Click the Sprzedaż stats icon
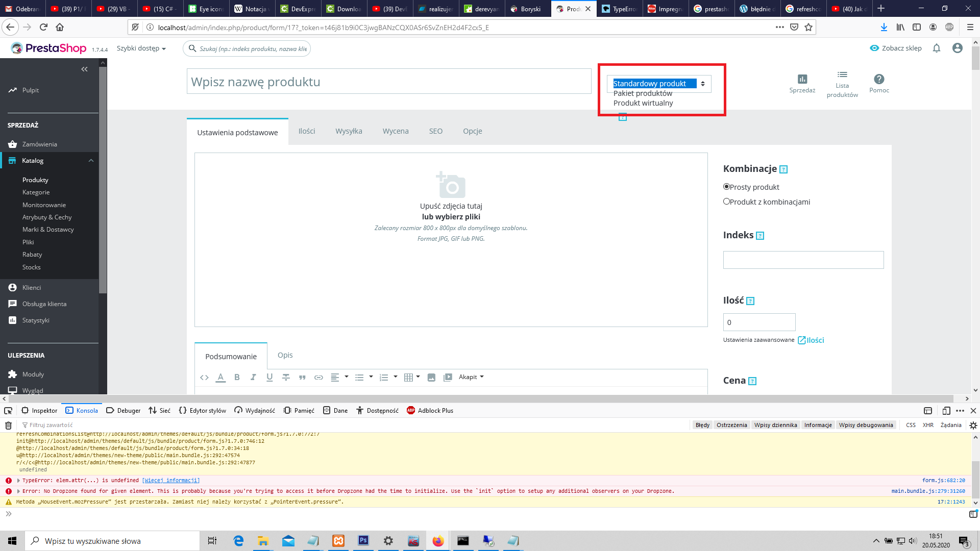This screenshot has height=551, width=980. coord(802,79)
